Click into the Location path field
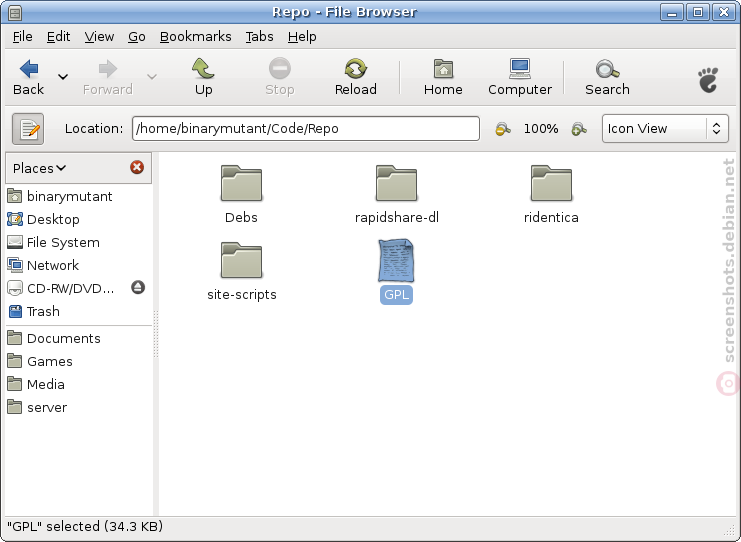This screenshot has height=542, width=741. tap(306, 129)
